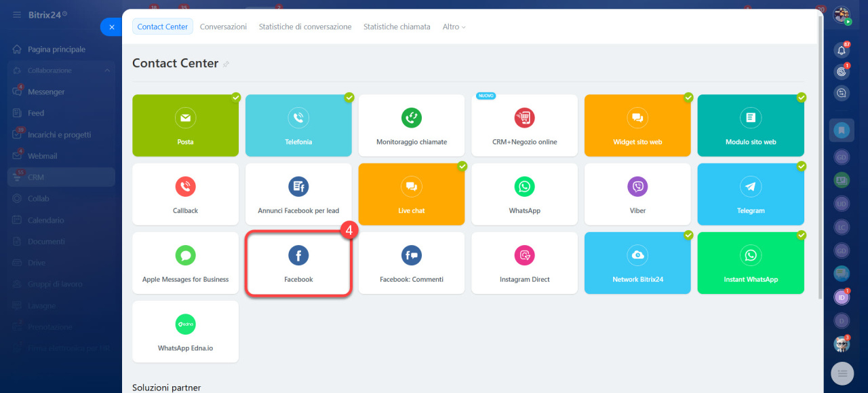
Task: Switch to the Contact Center tab
Action: point(163,26)
